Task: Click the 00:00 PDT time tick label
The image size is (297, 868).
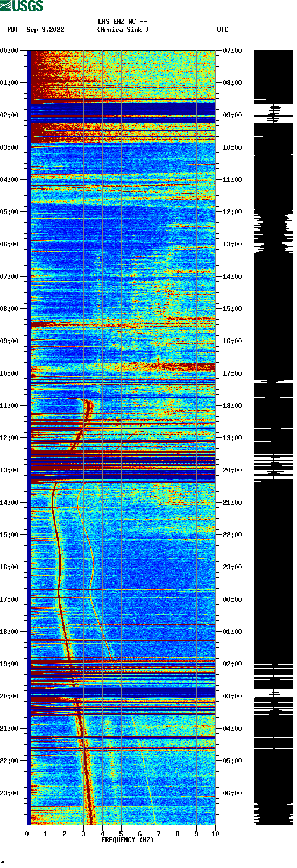Action: [10, 51]
